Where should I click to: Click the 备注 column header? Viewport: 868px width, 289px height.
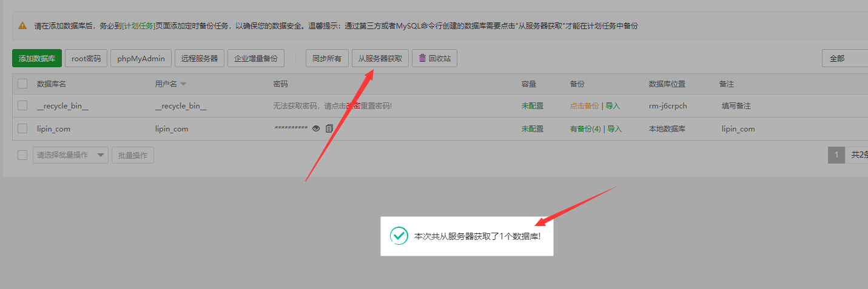point(727,84)
